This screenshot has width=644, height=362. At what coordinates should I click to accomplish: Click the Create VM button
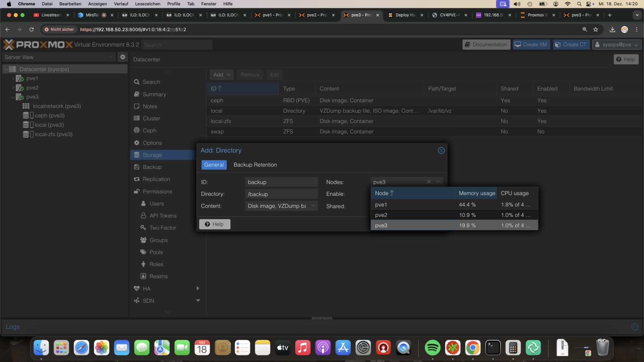[531, 45]
